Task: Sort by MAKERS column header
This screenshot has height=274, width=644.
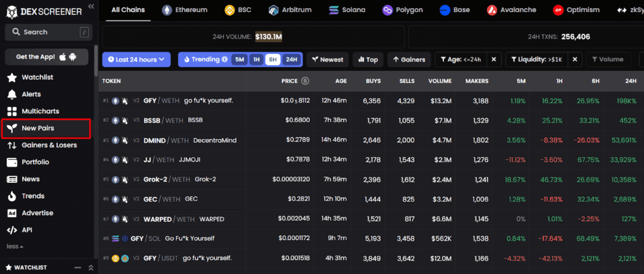Action: (x=477, y=81)
